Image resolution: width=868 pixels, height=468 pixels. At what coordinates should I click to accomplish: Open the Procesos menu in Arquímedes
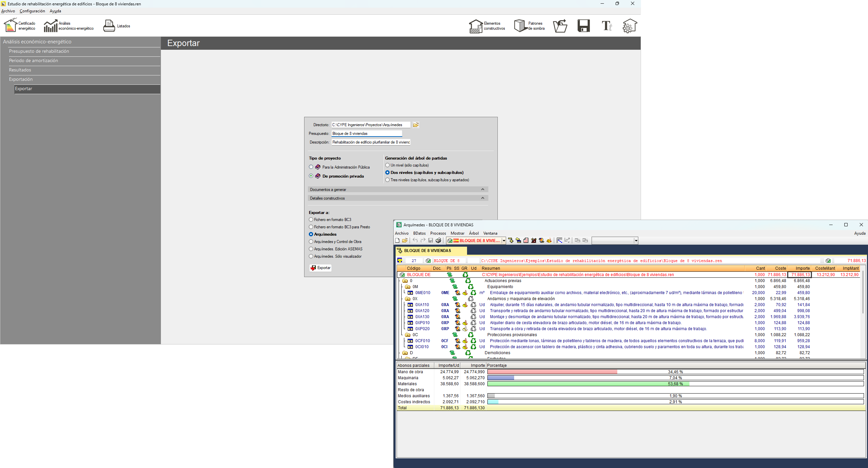point(438,233)
